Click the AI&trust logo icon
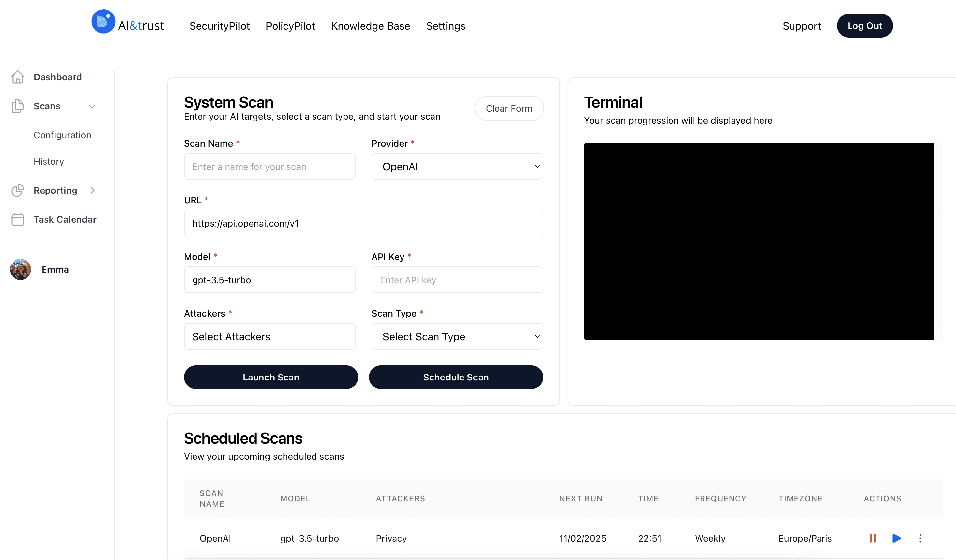This screenshot has height=560, width=956. tap(103, 22)
